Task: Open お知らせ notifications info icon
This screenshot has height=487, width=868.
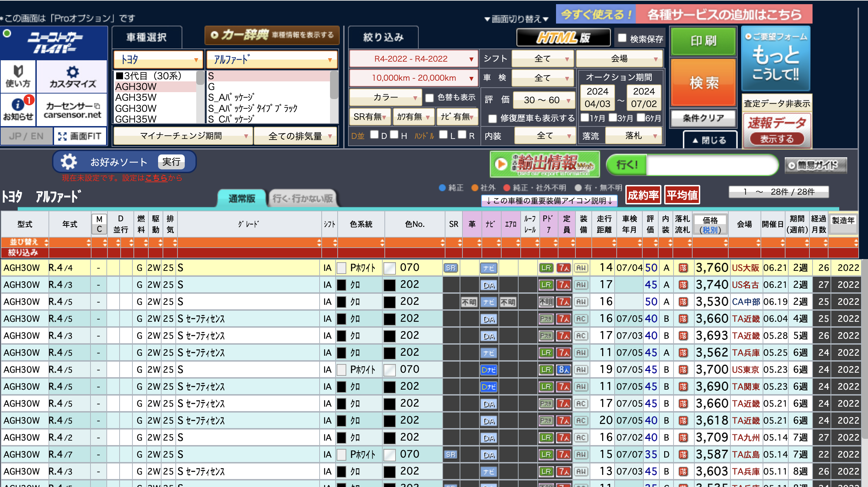Action: 18,109
